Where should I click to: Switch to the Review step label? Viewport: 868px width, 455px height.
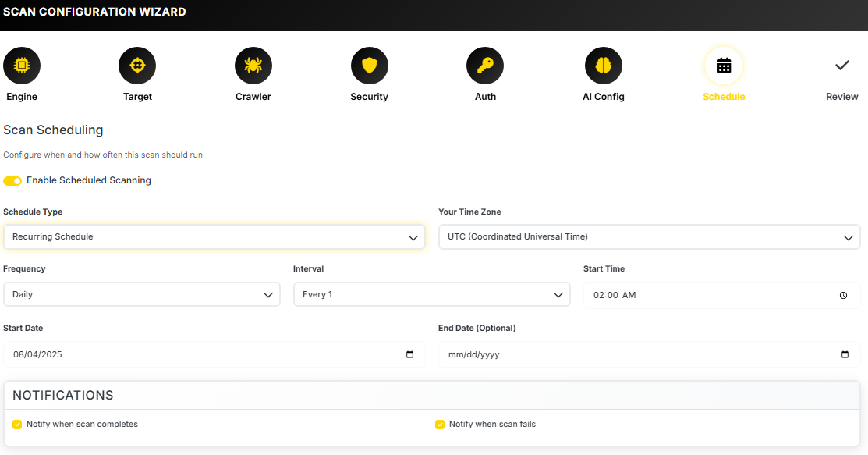point(841,97)
